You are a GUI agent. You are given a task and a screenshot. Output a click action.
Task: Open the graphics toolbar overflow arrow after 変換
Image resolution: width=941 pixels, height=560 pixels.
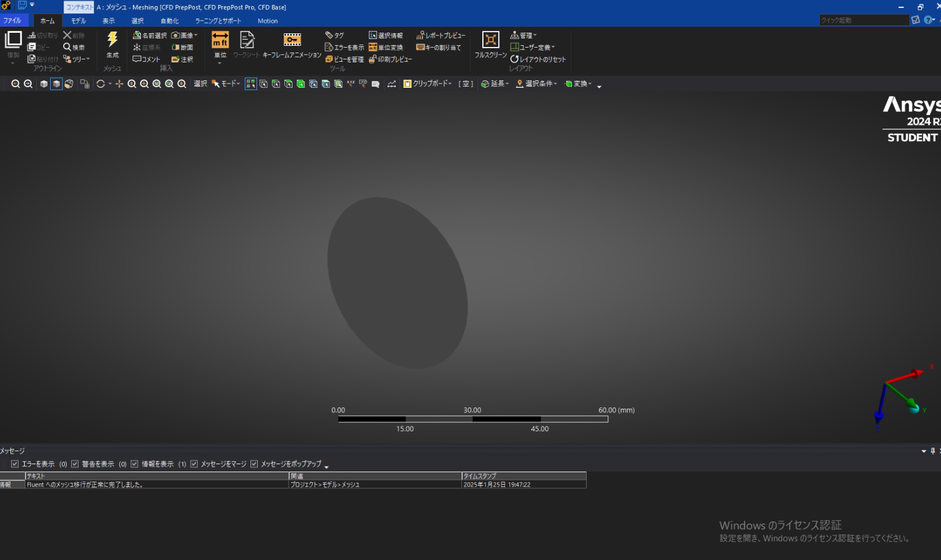click(599, 87)
